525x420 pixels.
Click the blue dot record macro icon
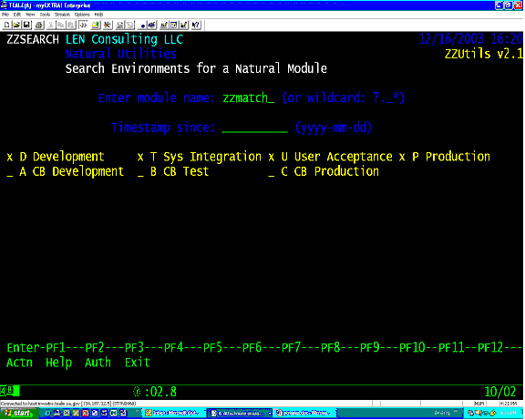click(143, 26)
